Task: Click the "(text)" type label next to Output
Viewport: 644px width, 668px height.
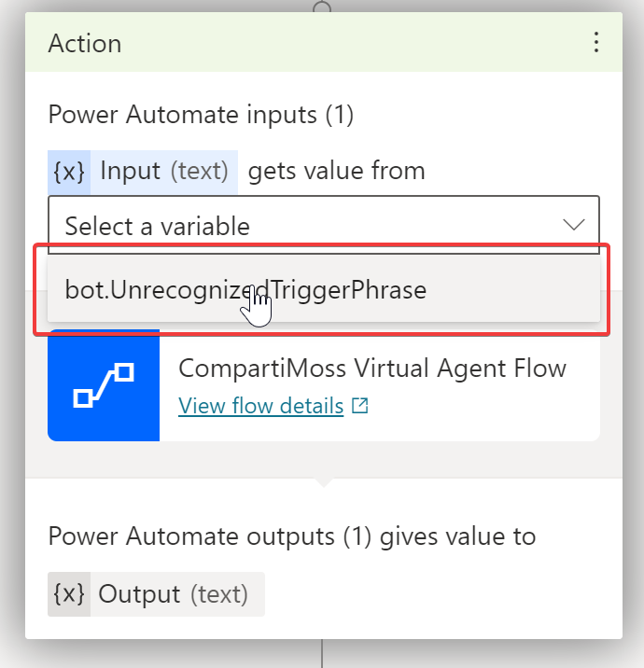Action: 219,594
